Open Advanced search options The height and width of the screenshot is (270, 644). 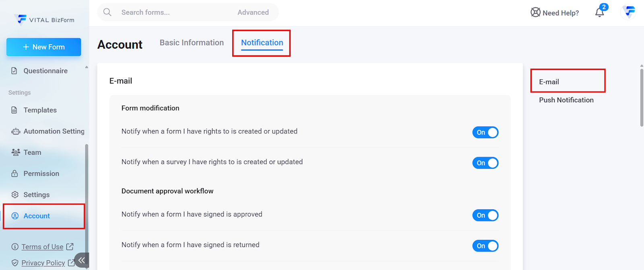(253, 12)
